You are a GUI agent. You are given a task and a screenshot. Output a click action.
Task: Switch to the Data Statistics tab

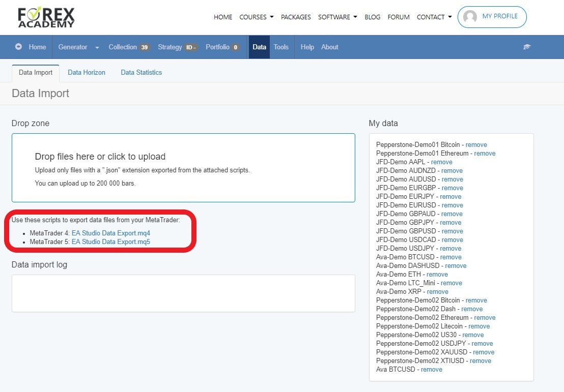[x=141, y=72]
